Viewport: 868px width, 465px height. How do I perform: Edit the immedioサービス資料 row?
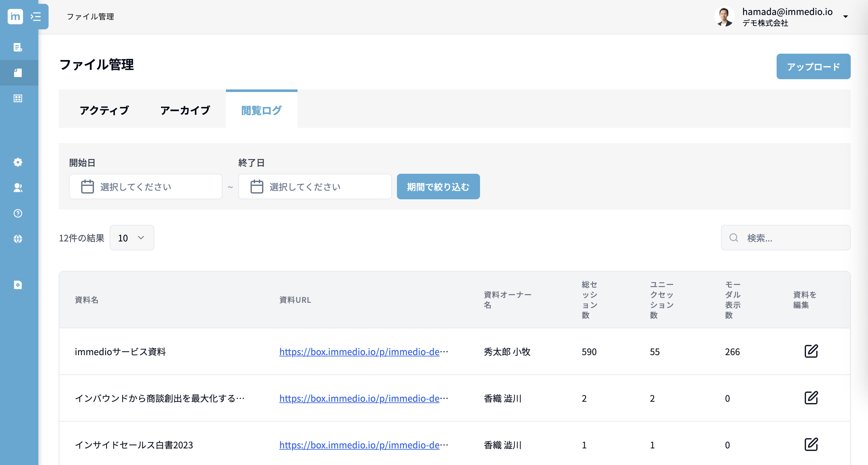point(811,351)
